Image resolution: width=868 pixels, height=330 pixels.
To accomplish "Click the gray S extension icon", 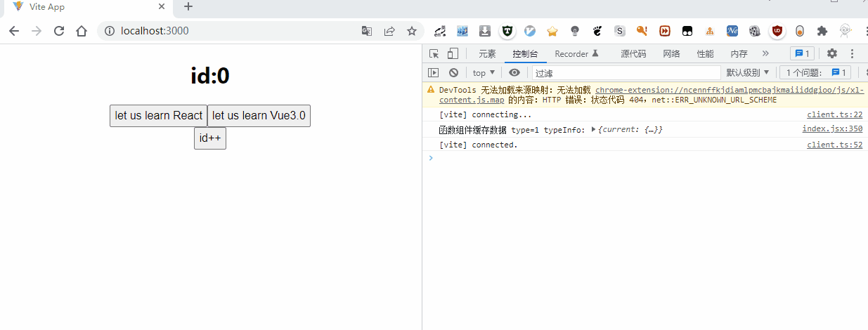I will pyautogui.click(x=620, y=31).
